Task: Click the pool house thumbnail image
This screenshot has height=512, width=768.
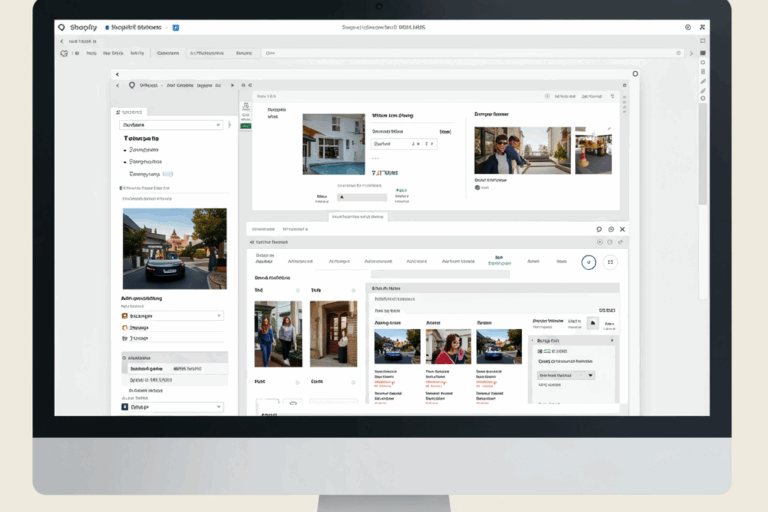Action: tap(333, 143)
